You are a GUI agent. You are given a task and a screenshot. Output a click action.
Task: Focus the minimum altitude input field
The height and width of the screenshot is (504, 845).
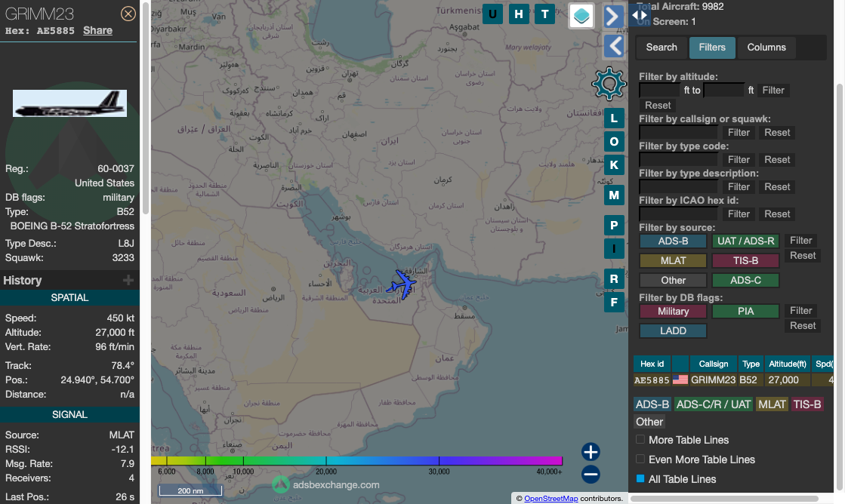coord(660,91)
